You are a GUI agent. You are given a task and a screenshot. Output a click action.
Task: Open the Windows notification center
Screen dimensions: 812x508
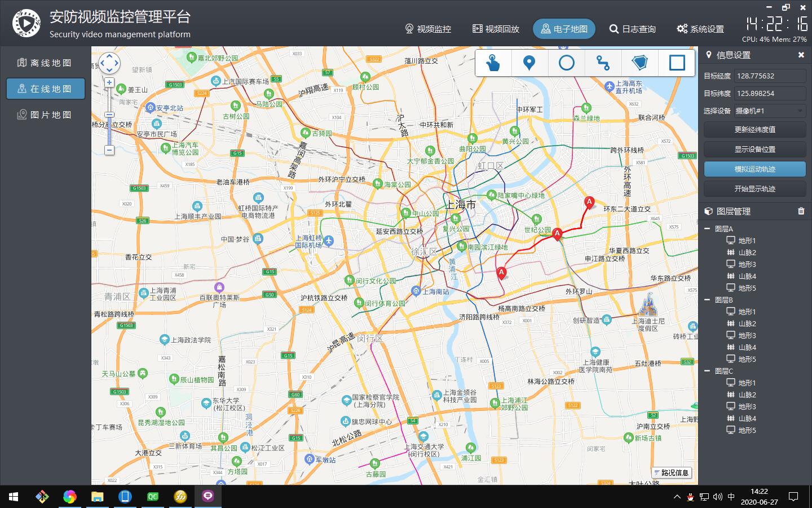tap(793, 497)
